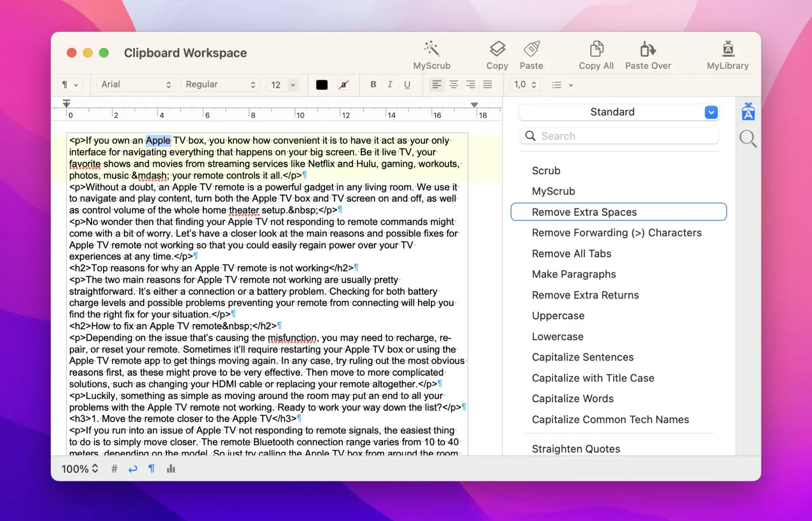Run MyScrub from the toolbar wand icon
This screenshot has height=521, width=812.
[432, 49]
